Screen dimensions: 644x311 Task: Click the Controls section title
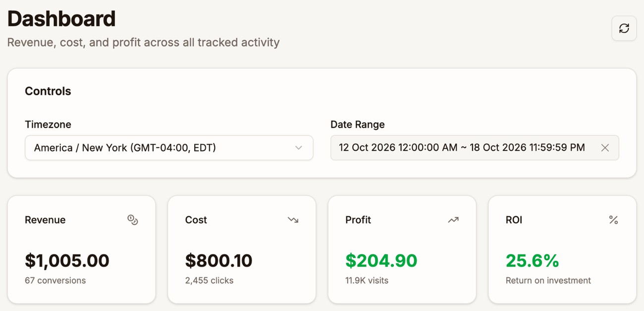click(48, 91)
